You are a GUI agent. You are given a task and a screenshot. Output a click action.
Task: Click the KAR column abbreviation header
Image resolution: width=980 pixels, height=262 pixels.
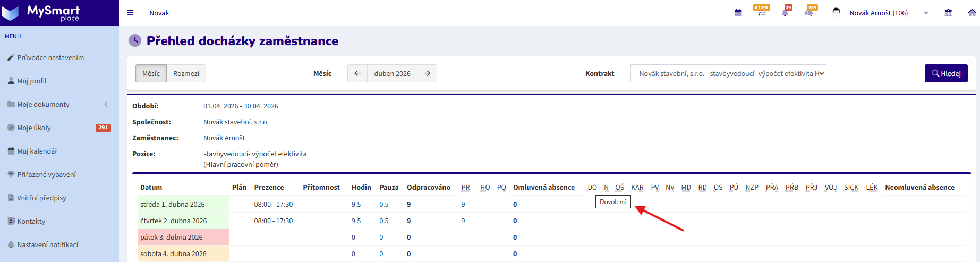click(x=637, y=187)
